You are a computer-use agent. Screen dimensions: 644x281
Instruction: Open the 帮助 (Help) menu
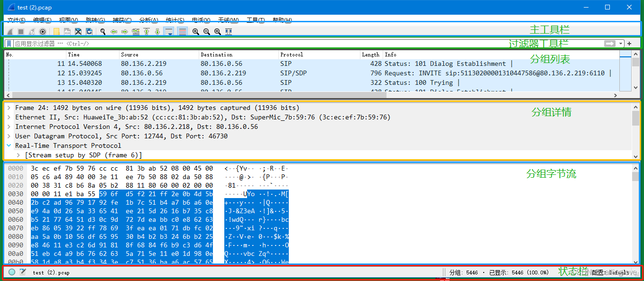click(x=282, y=20)
